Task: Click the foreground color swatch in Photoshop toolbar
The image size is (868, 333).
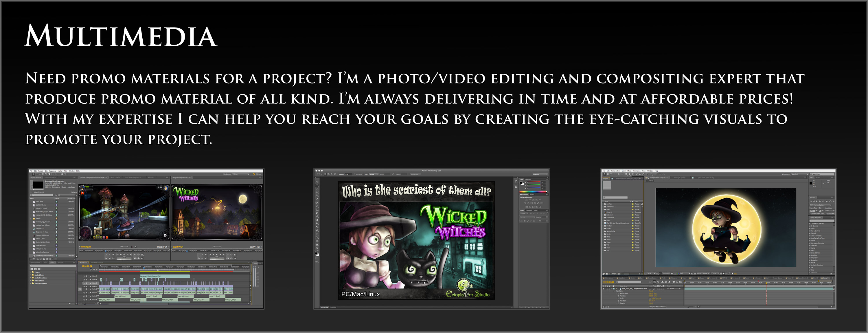Action: pyautogui.click(x=316, y=253)
